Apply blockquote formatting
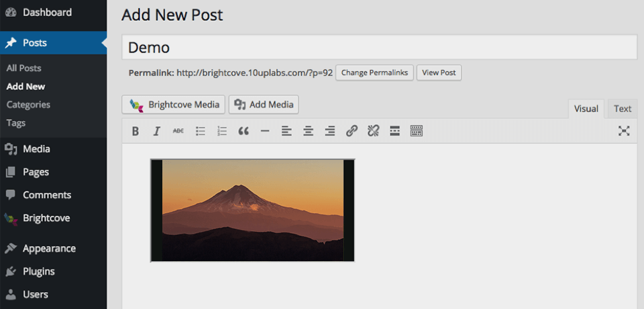This screenshot has height=309, width=644. coord(244,131)
